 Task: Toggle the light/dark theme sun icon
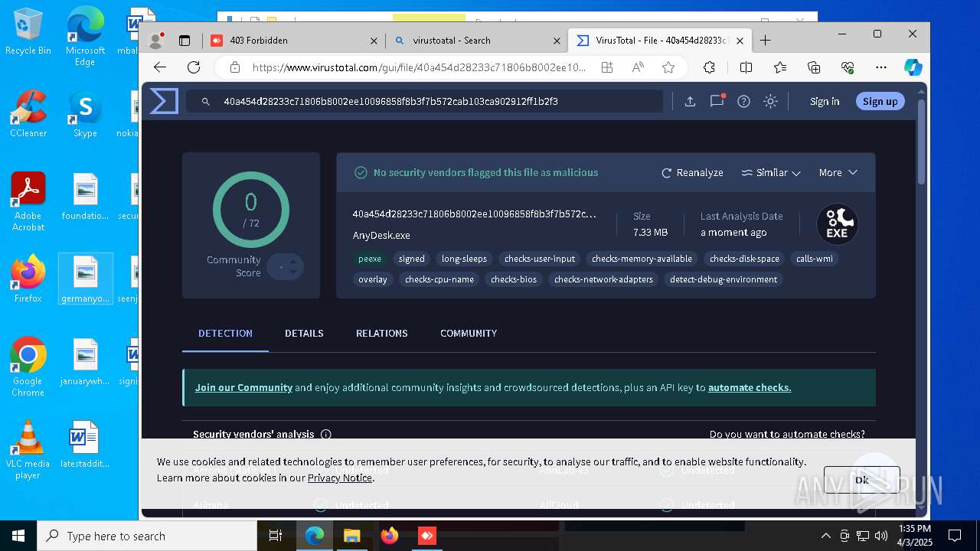770,101
